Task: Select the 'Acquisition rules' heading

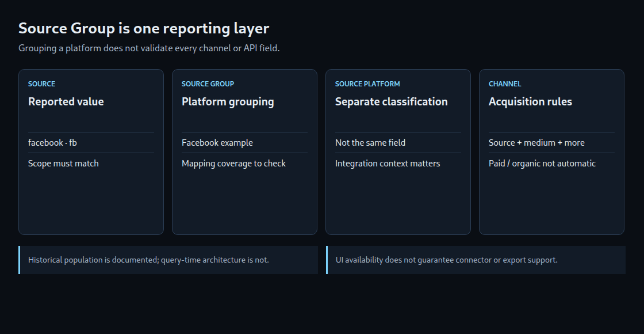Action: (530, 101)
